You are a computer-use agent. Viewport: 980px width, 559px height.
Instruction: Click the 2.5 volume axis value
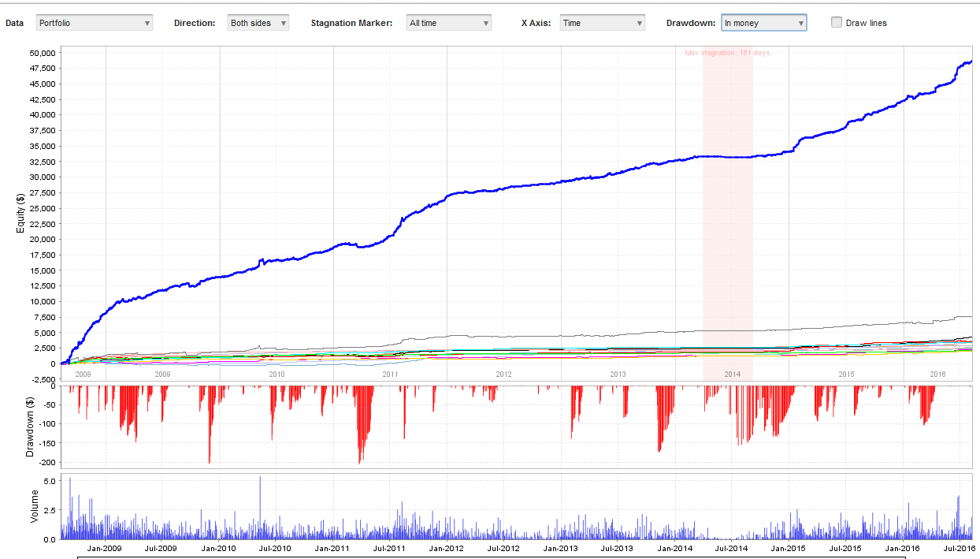tap(49, 510)
